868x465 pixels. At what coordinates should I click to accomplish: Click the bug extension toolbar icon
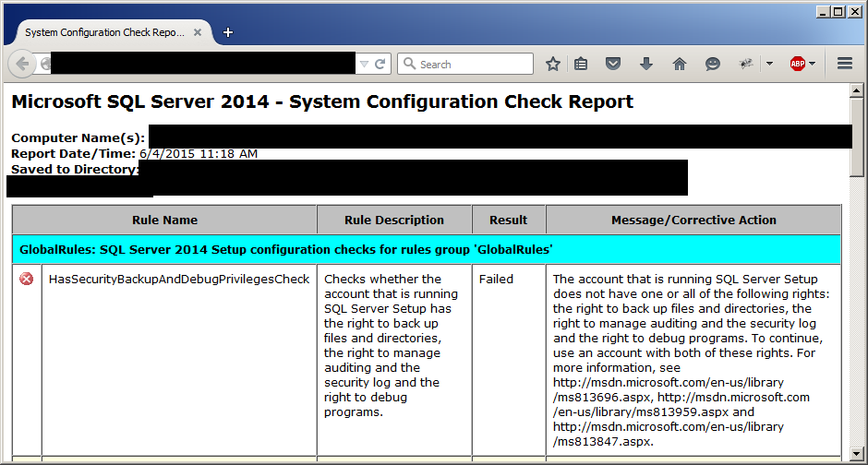[746, 65]
